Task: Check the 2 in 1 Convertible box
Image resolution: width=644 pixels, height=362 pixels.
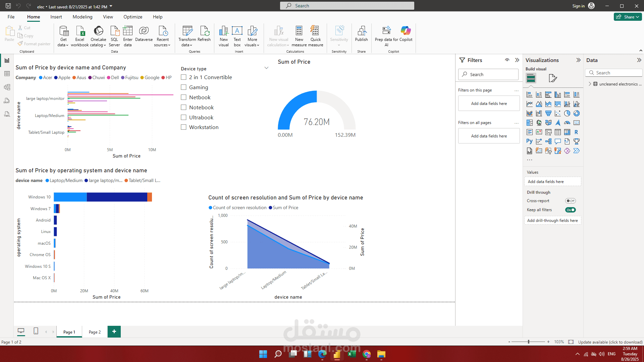Action: pos(183,77)
